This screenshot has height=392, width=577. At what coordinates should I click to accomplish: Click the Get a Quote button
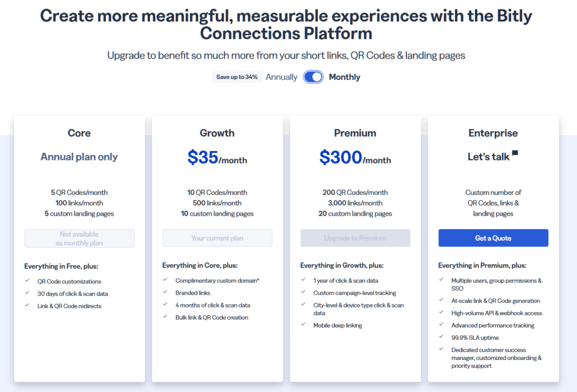click(493, 238)
